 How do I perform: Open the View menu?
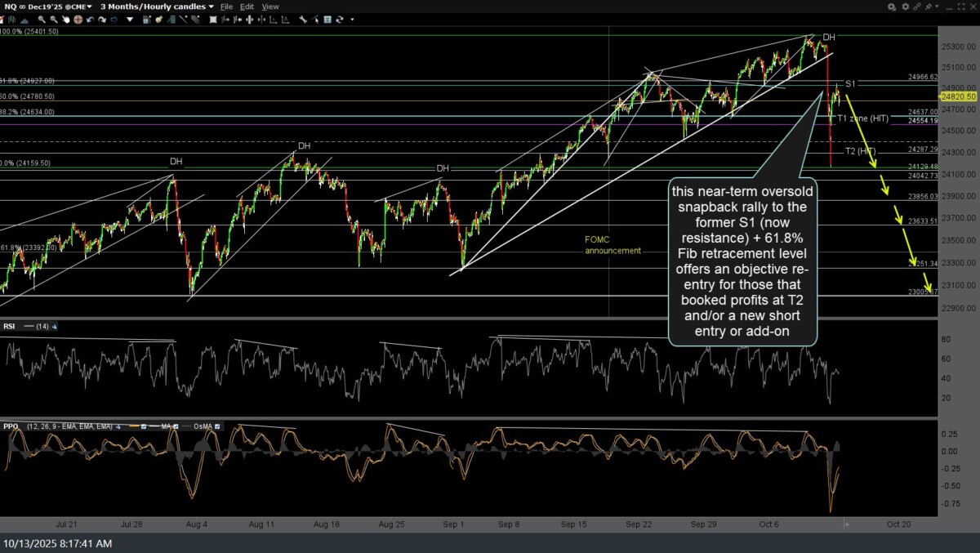click(x=269, y=7)
